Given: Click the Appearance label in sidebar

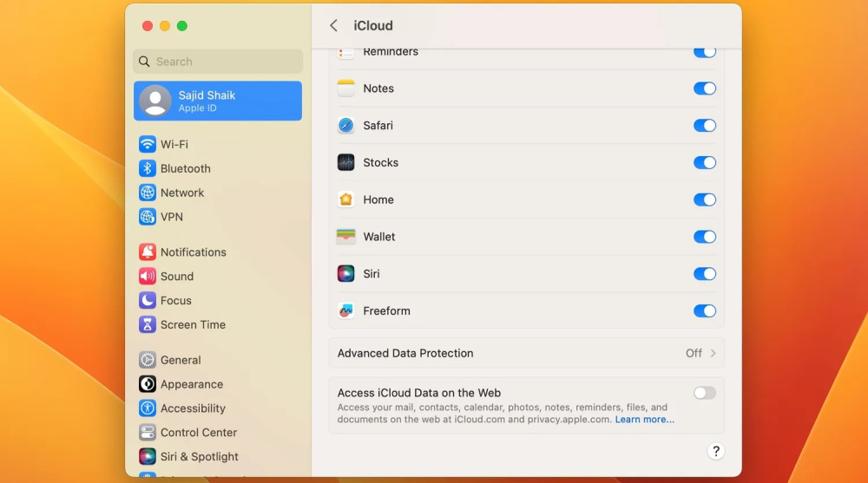Looking at the screenshot, I should pyautogui.click(x=192, y=384).
